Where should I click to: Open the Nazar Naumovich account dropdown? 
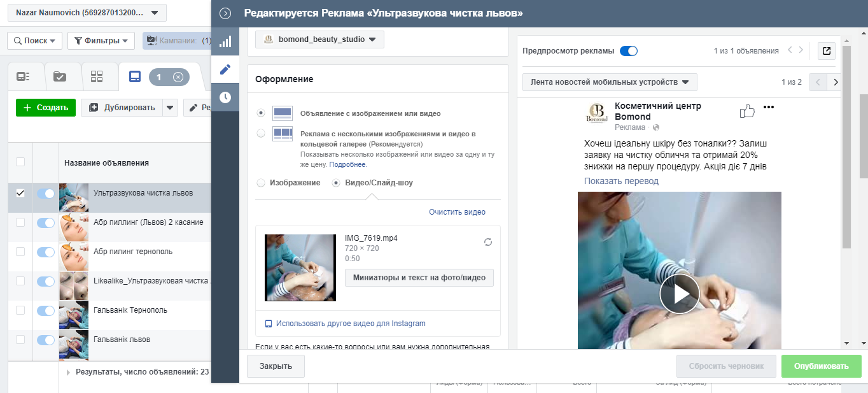click(x=87, y=13)
